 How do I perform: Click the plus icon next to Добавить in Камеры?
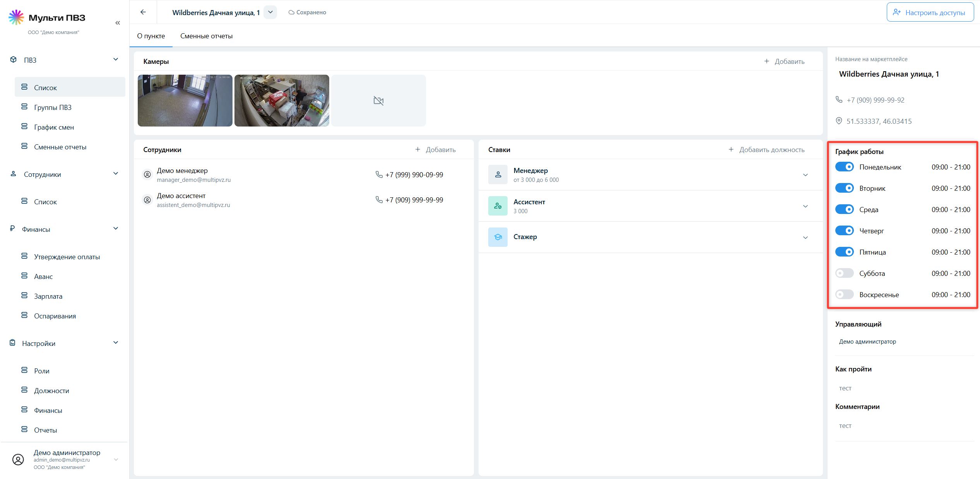coord(766,61)
